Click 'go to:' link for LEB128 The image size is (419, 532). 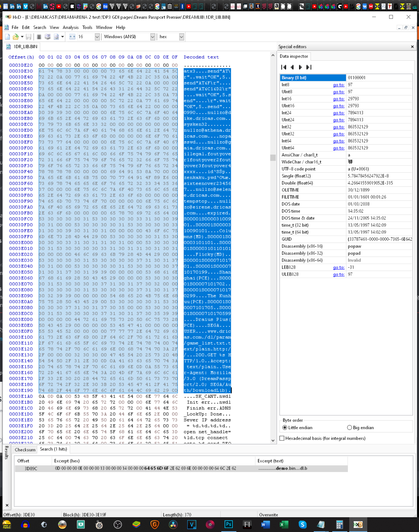pos(339,267)
